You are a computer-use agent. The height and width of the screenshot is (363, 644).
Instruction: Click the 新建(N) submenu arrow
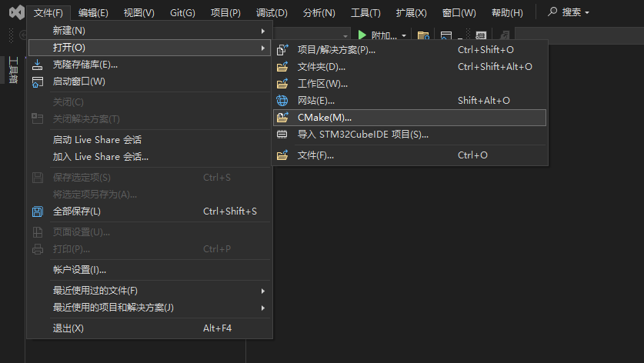click(x=263, y=31)
